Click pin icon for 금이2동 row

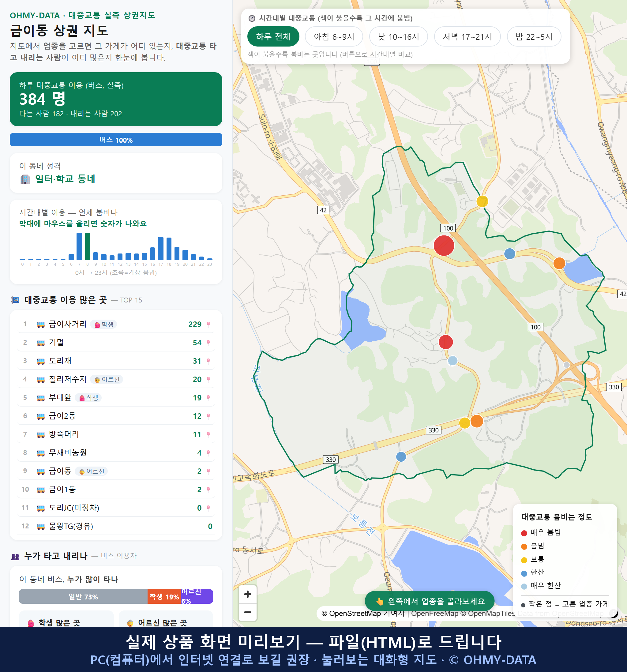pos(208,416)
